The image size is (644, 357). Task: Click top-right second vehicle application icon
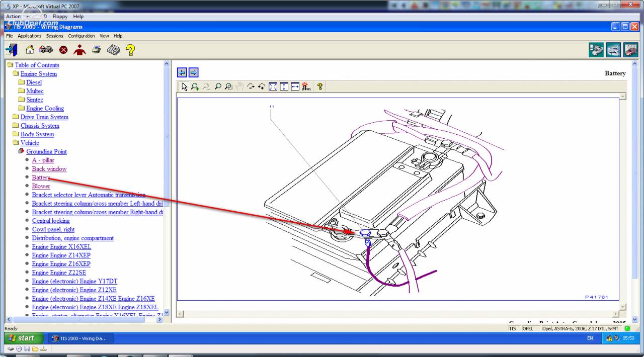click(613, 50)
